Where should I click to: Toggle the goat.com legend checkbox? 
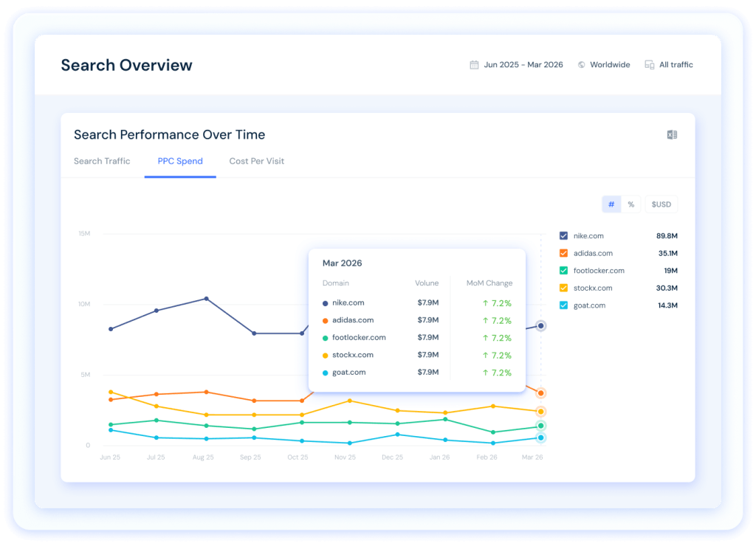[563, 305]
